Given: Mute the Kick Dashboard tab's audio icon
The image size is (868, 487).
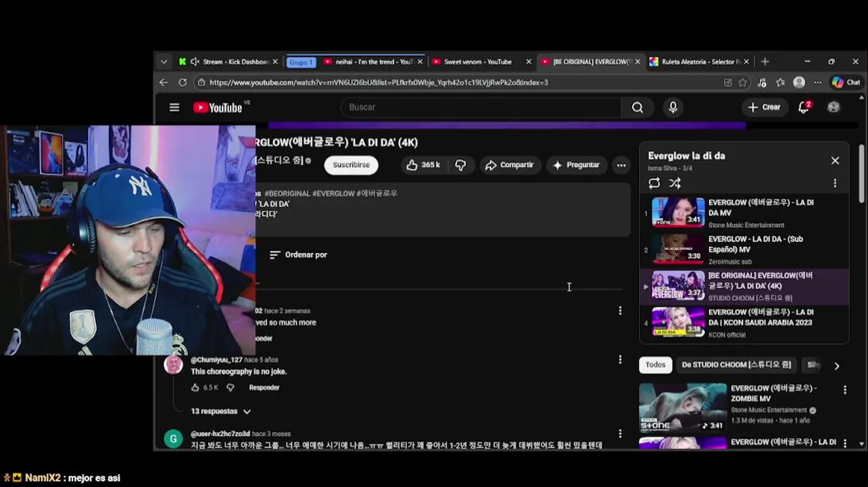Looking at the screenshot, I should (x=195, y=62).
